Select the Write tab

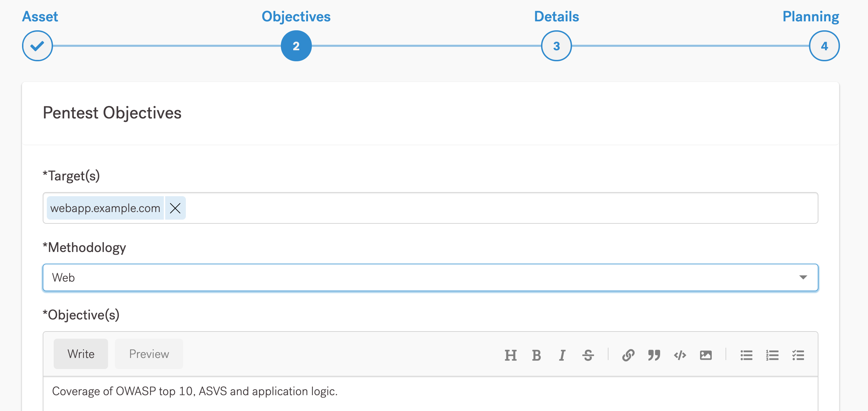click(81, 354)
